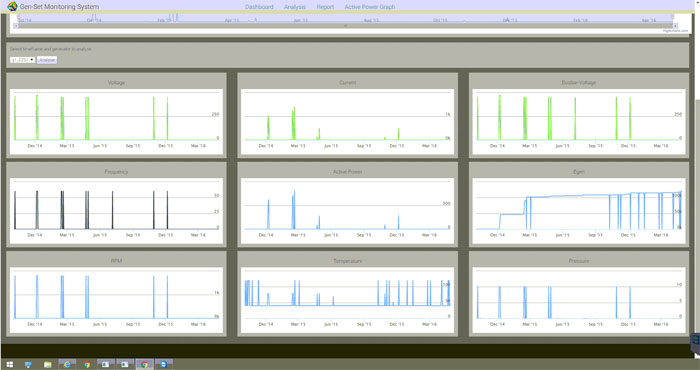Image resolution: width=700 pixels, height=370 pixels.
Task: Launch Internet Explorer from the taskbar
Action: coord(67,364)
